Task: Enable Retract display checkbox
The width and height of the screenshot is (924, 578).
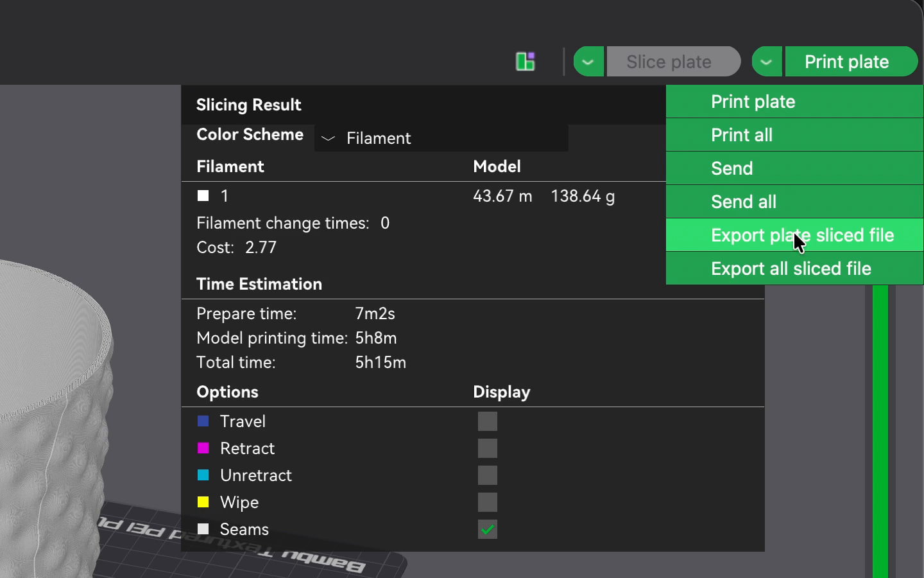Action: (x=488, y=448)
